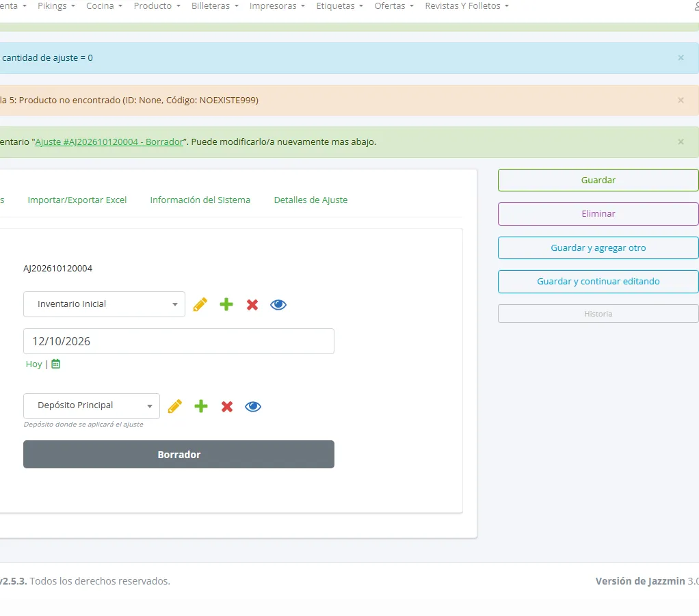Expand the Pikings menu
This screenshot has height=616, width=699.
pos(56,5)
